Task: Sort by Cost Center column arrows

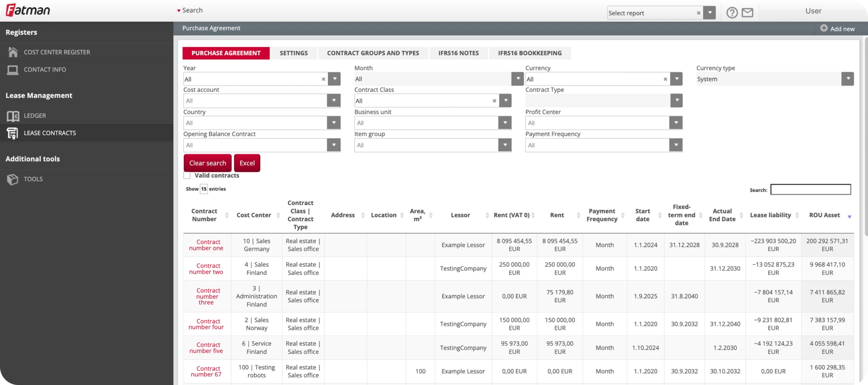Action: (x=278, y=215)
